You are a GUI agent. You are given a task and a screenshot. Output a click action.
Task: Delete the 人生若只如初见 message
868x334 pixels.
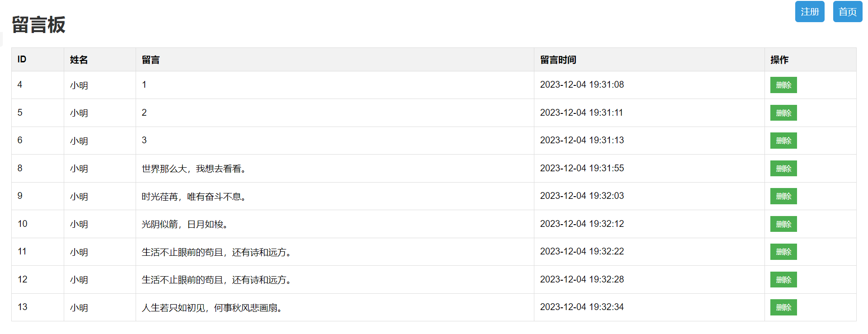(x=783, y=307)
